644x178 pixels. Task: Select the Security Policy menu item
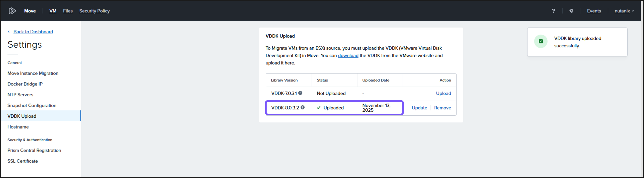click(x=94, y=11)
